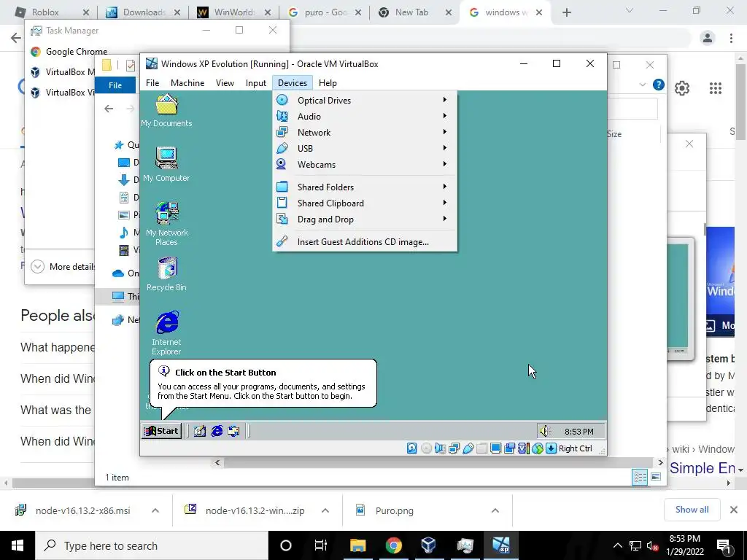Screen dimensions: 747x560
Task: Open the Machine menu in VirtualBox
Action: [x=187, y=83]
